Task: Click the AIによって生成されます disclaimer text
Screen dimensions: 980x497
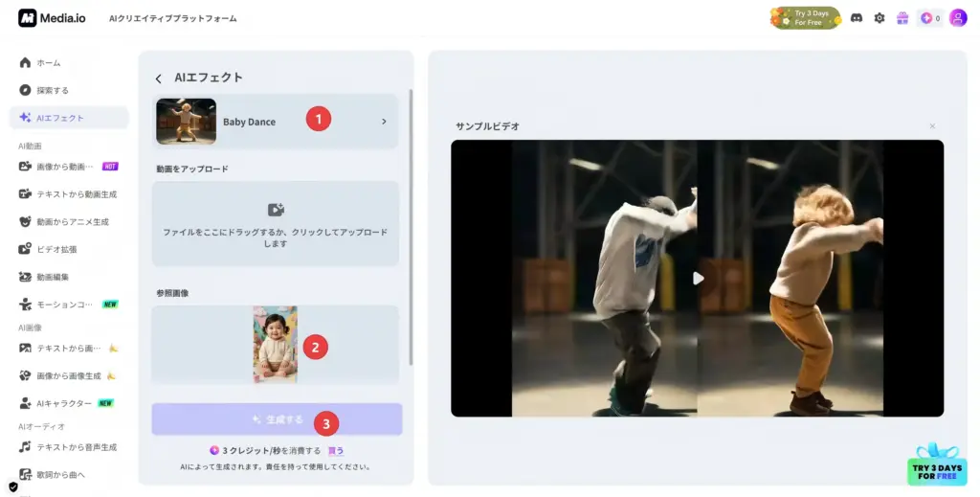Action: [275, 466]
